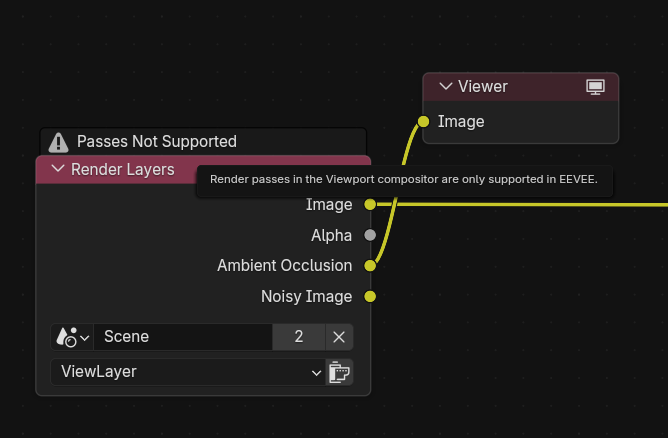Click the EEVEE tooltip message text

point(404,179)
